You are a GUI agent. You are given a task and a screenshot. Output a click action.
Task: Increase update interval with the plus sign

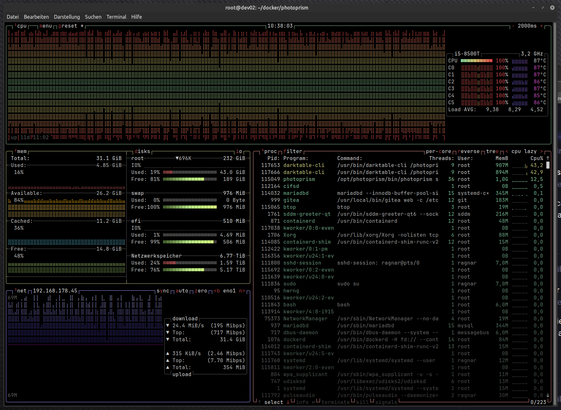(x=541, y=26)
